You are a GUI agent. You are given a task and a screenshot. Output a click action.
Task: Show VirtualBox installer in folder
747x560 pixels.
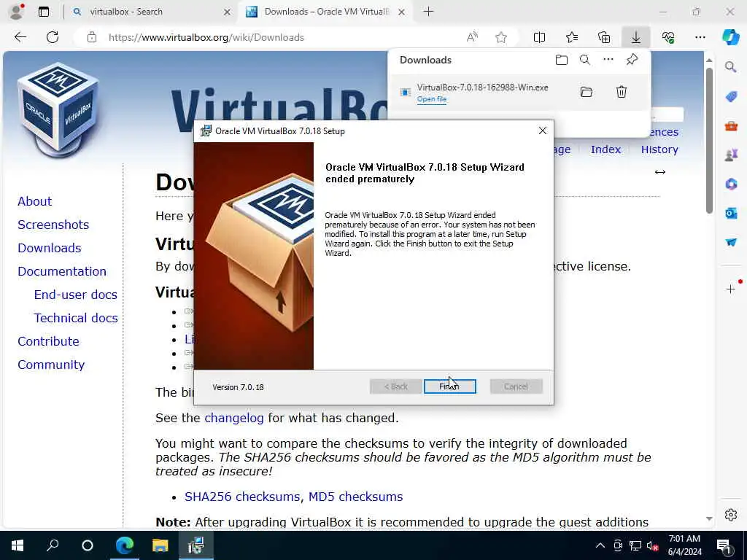[587, 92]
